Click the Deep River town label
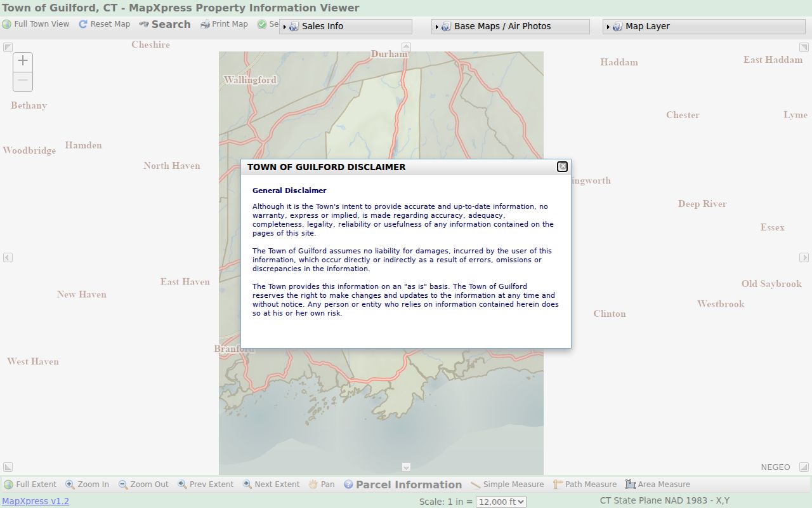812x508 pixels. point(702,204)
